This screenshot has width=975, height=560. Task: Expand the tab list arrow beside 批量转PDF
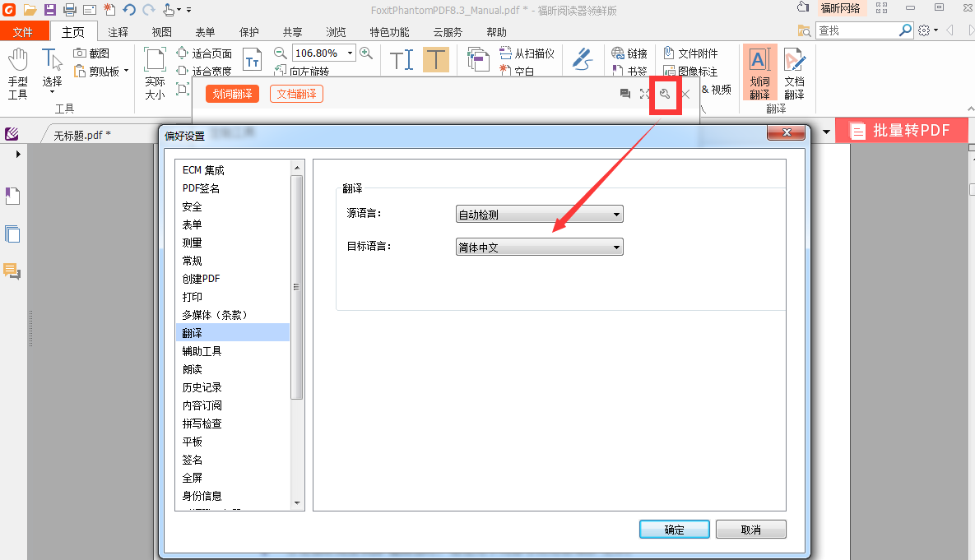pos(826,132)
